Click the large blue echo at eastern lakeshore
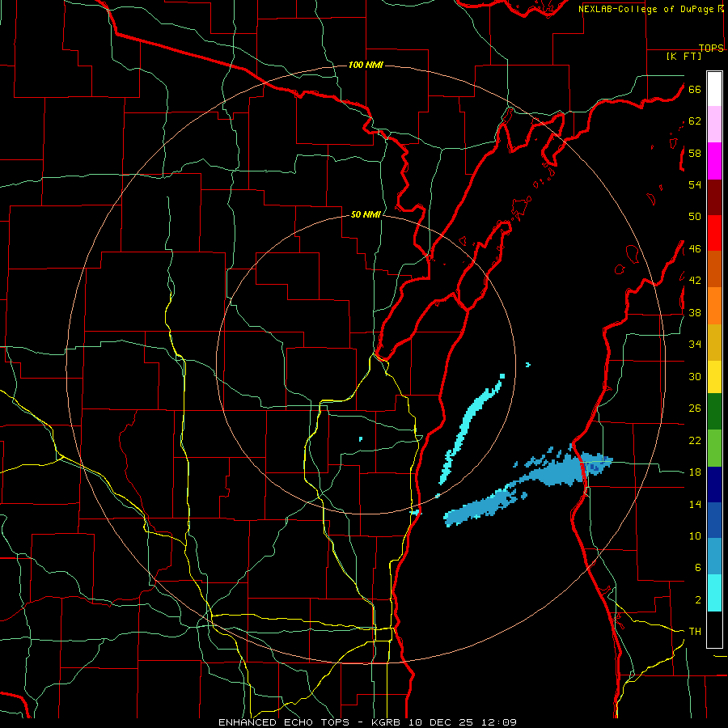Viewport: 728px width, 728px height. [x=564, y=467]
